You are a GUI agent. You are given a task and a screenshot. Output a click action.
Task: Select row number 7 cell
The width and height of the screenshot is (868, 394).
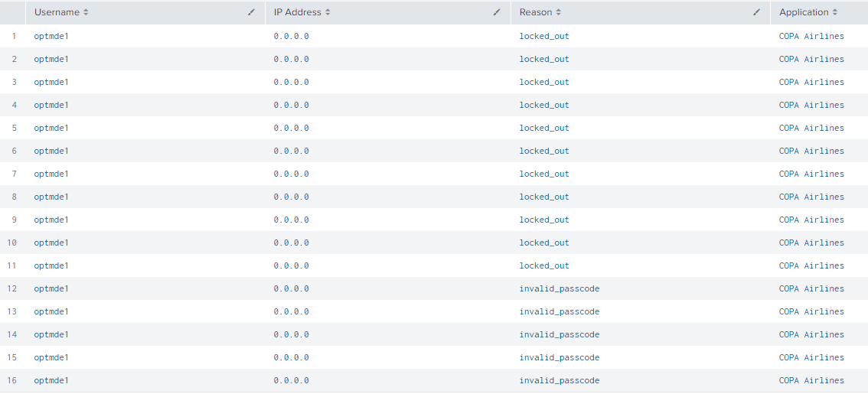[x=12, y=174]
